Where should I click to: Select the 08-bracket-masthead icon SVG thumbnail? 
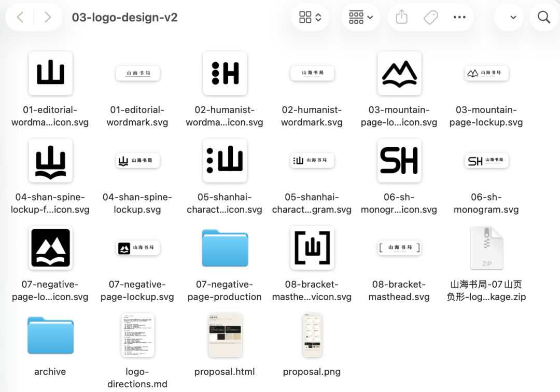click(x=312, y=248)
